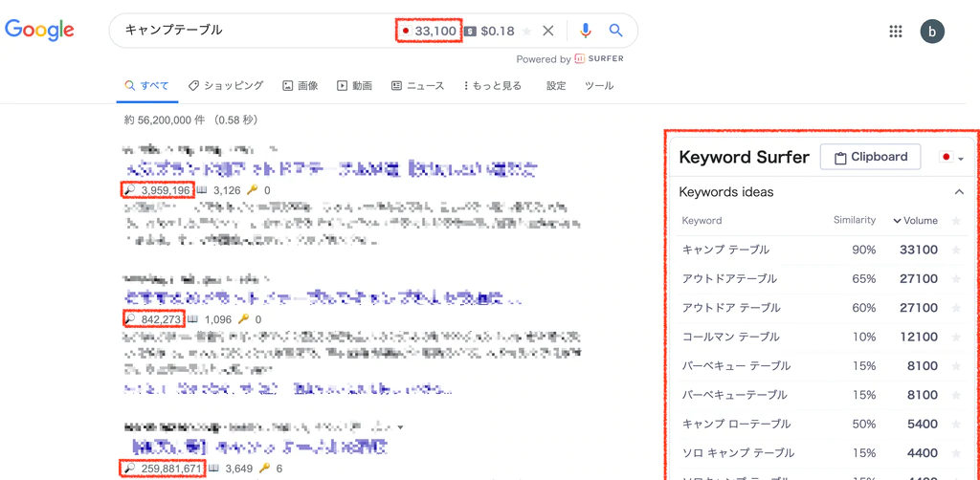This screenshot has width=980, height=480.
Task: Click the Surfer logo under search bar
Action: 599,58
